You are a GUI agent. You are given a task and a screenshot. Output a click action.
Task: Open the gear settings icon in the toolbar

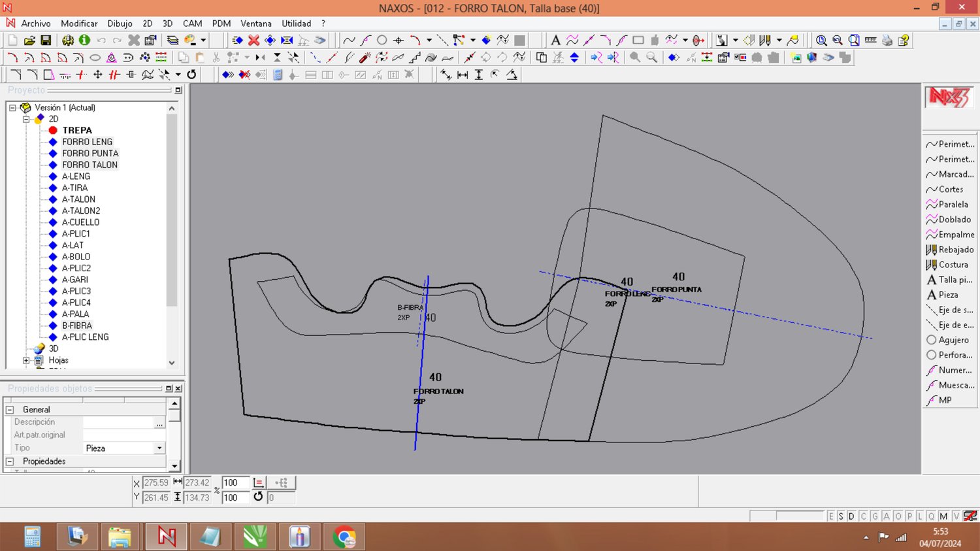[68, 41]
